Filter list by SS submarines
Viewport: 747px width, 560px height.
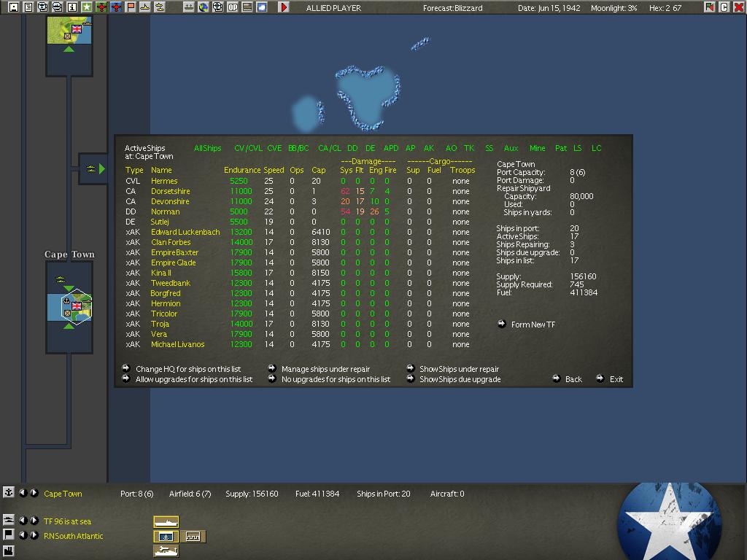point(489,148)
